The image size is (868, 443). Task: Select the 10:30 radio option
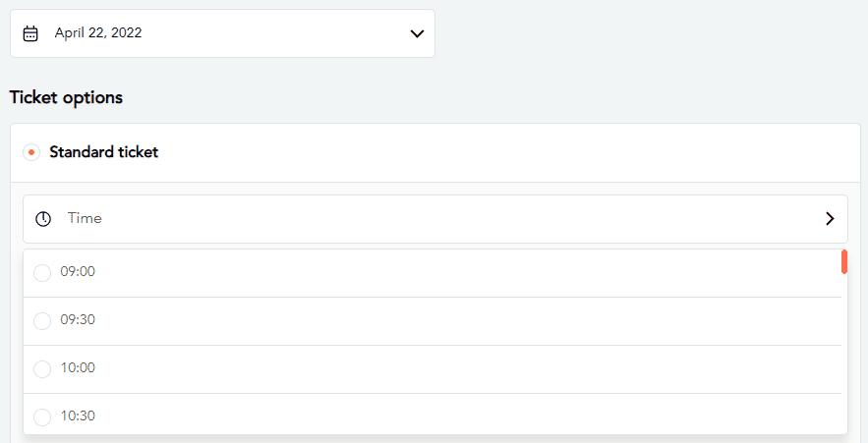pyautogui.click(x=42, y=417)
